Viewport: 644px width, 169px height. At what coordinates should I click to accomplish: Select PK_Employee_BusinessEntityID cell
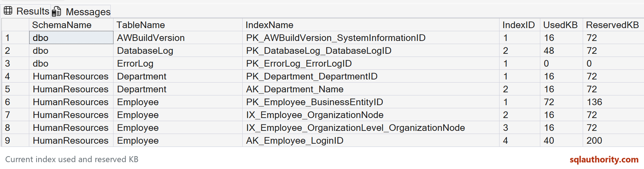tap(371, 102)
